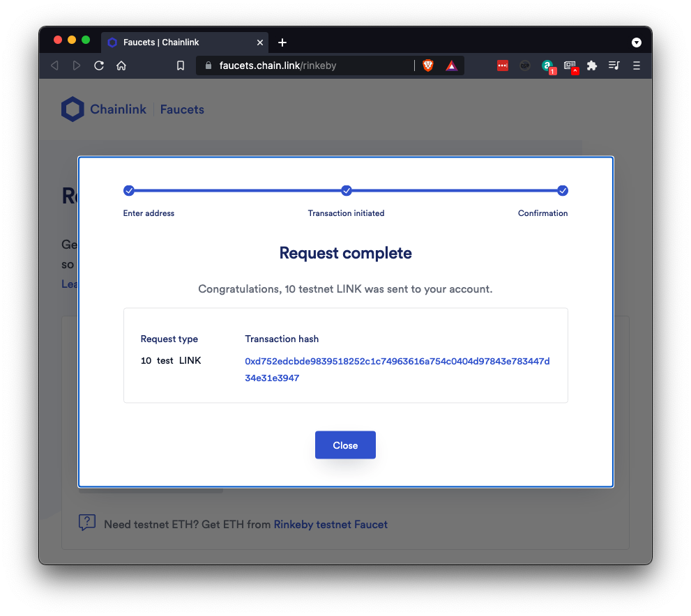691x616 pixels.
Task: Click the Enter address step checkmark
Action: tap(129, 191)
